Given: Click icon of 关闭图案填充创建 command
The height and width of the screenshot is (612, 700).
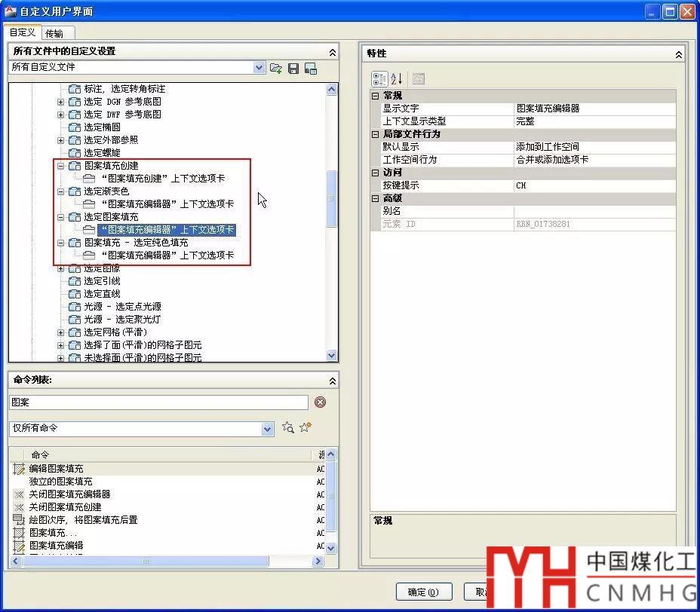Looking at the screenshot, I should click(19, 507).
